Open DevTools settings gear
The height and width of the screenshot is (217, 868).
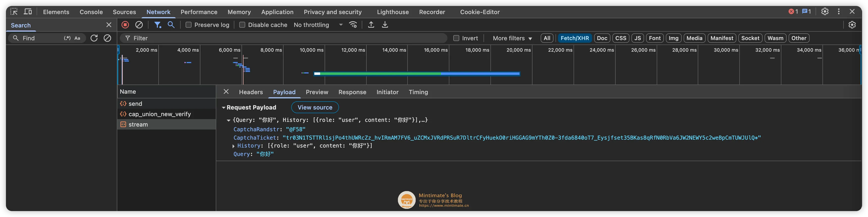click(825, 11)
